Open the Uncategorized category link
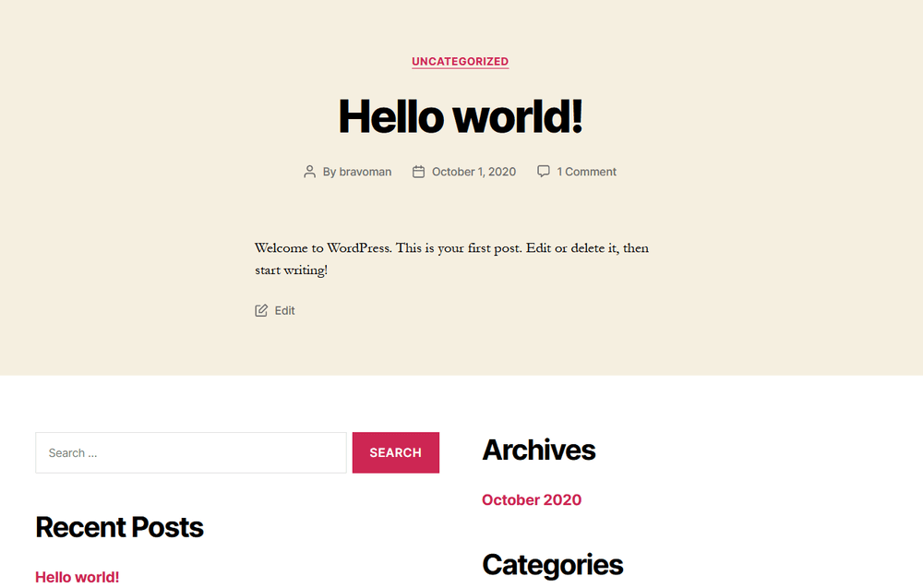This screenshot has height=588, width=923. (460, 62)
